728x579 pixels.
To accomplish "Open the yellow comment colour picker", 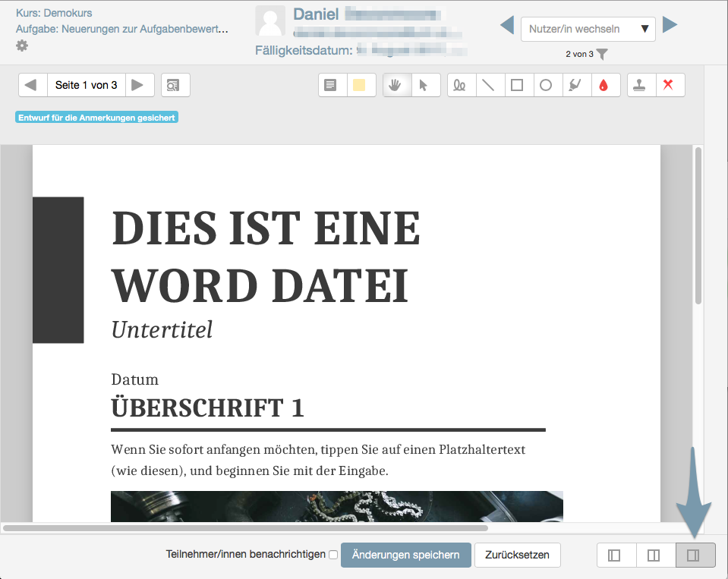I will coord(360,85).
